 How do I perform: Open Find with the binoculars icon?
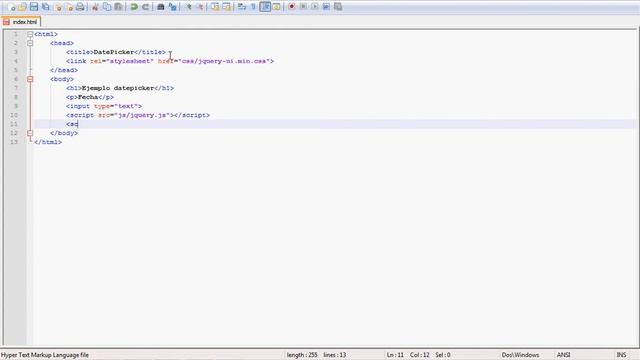[161, 7]
